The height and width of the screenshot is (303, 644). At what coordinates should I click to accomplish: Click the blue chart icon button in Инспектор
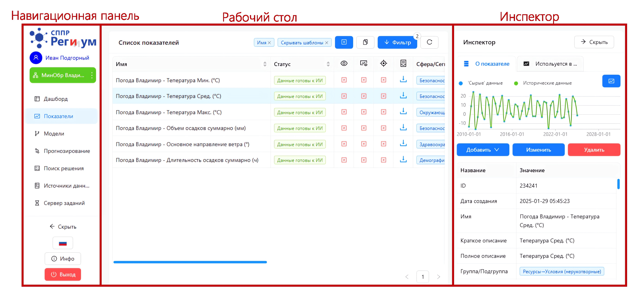611,81
